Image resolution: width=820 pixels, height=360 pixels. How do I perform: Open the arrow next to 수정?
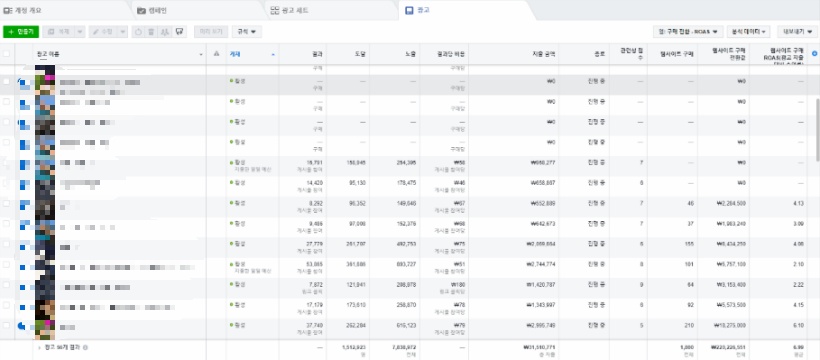[122, 31]
